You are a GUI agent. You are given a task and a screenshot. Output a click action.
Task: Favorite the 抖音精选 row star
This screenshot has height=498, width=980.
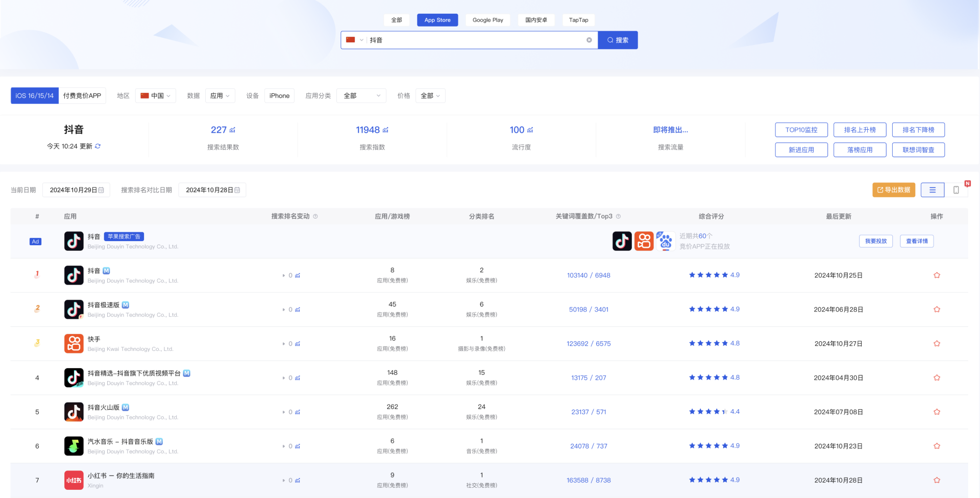937,378
